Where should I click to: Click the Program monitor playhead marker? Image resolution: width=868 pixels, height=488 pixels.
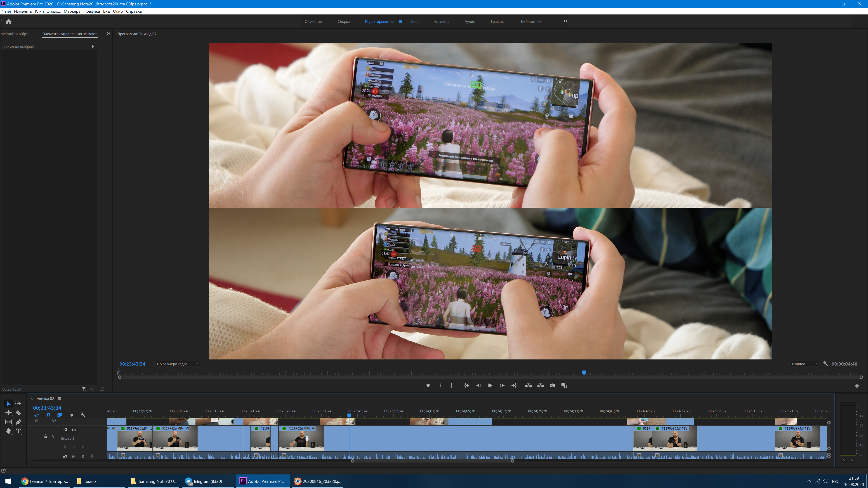pos(584,372)
